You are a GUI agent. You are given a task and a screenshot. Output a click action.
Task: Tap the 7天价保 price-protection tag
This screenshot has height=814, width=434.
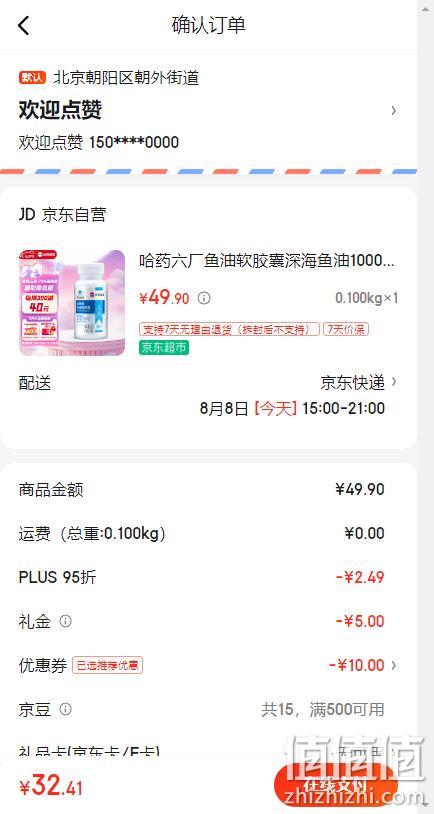pos(346,329)
